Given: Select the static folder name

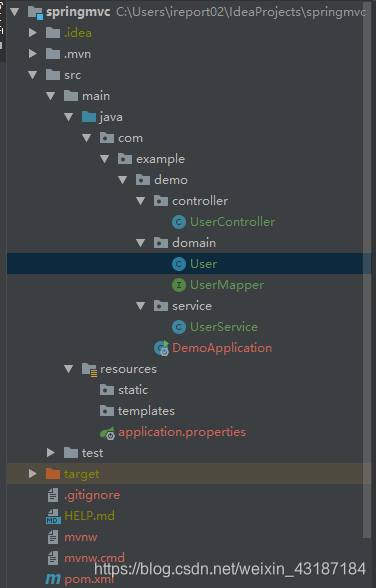Looking at the screenshot, I should tap(133, 390).
